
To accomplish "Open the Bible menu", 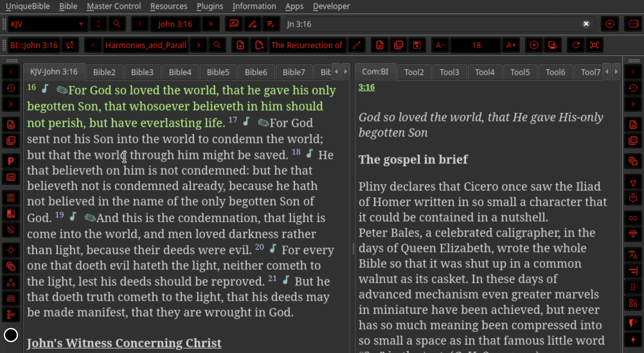I will point(68,6).
